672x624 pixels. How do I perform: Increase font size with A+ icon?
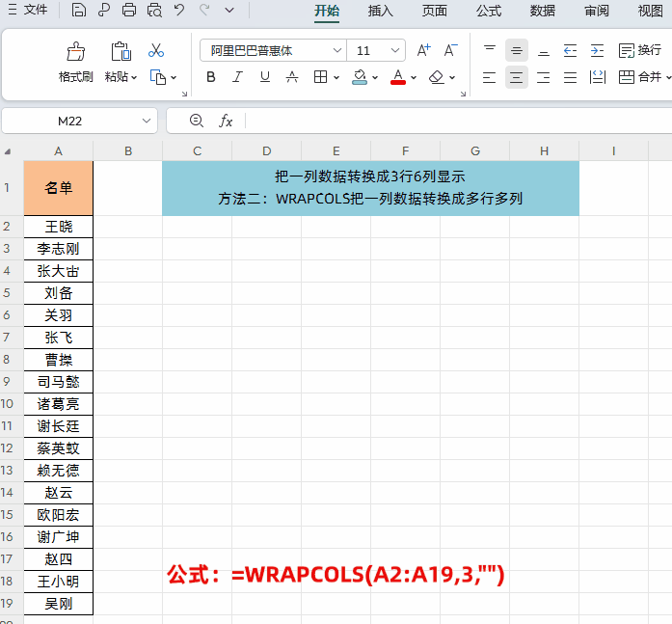coord(424,50)
